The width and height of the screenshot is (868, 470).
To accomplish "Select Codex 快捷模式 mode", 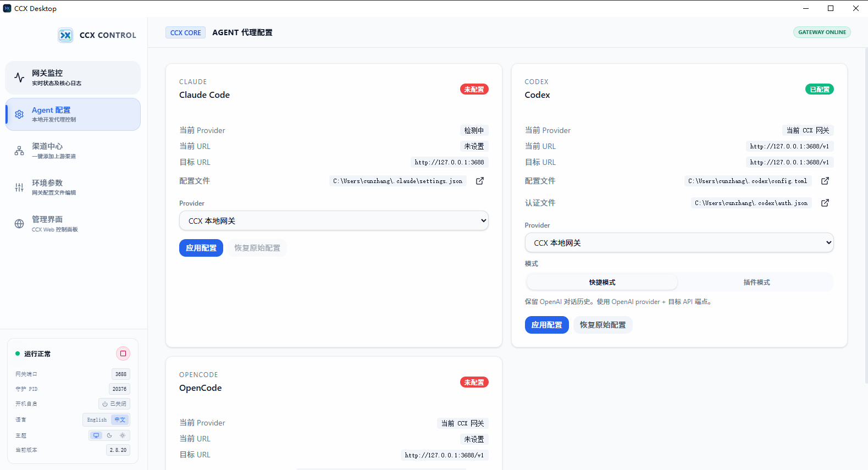I will (602, 283).
